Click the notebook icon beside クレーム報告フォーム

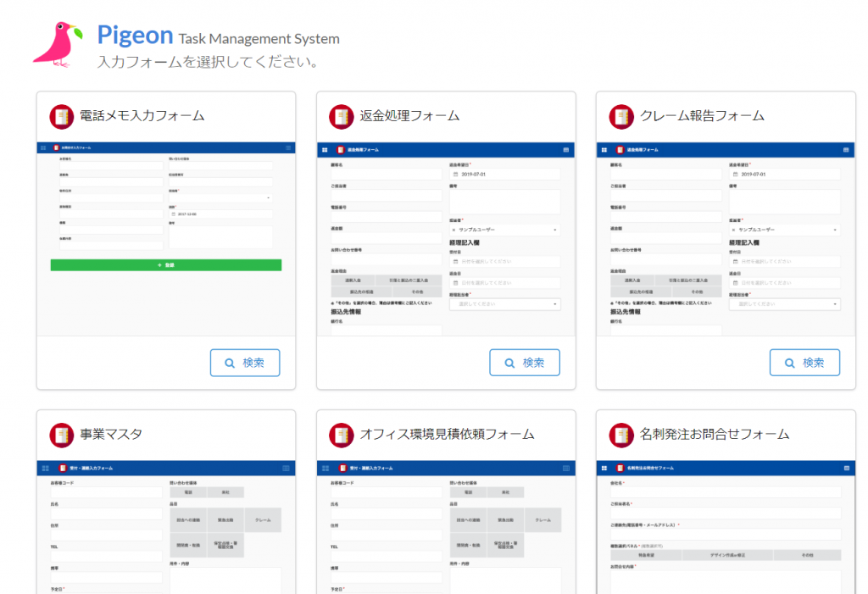[621, 116]
